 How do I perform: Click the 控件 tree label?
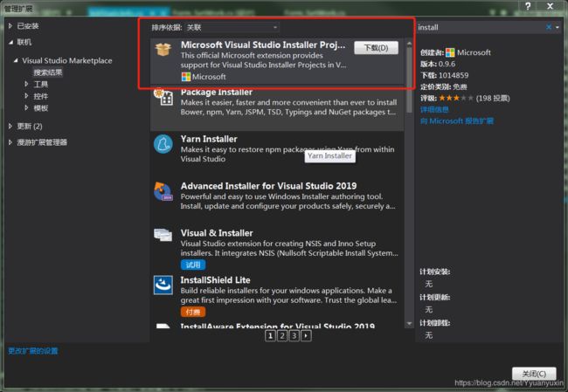(x=40, y=96)
